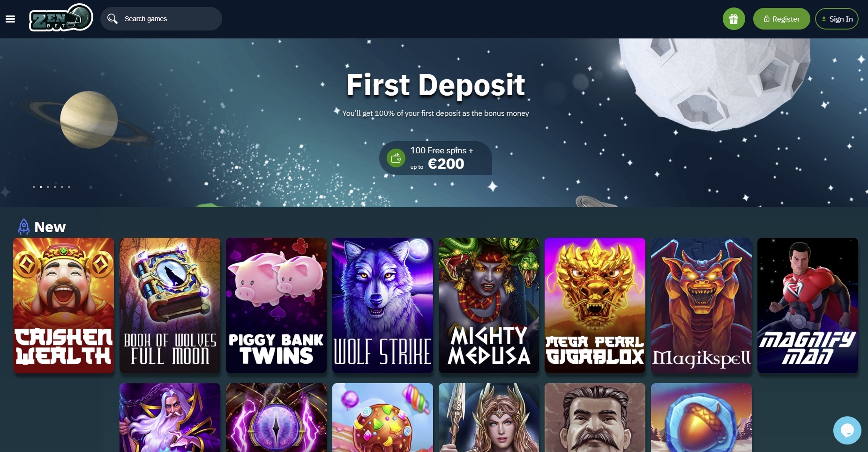
Task: Open the live chat bubble
Action: pos(847,430)
